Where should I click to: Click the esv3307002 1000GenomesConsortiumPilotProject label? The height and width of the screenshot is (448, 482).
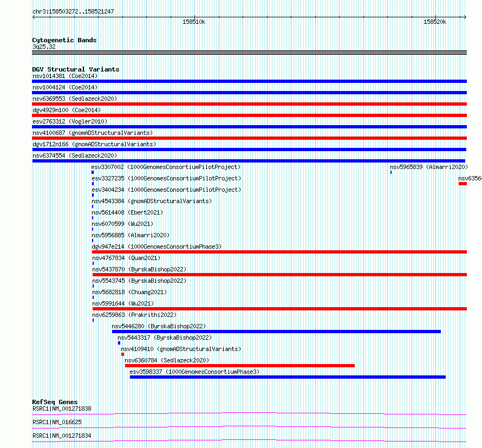166,167
